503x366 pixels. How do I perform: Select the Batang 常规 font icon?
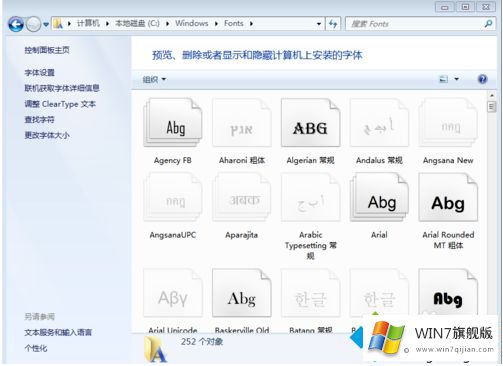click(310, 293)
